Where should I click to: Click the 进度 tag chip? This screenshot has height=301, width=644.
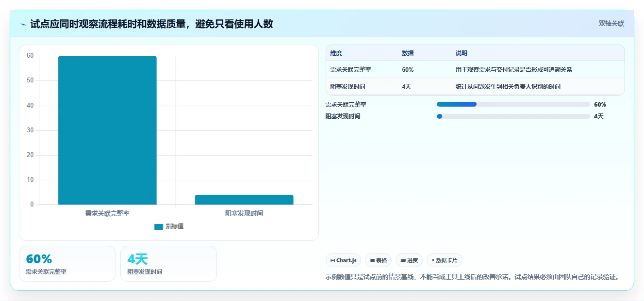click(x=409, y=260)
